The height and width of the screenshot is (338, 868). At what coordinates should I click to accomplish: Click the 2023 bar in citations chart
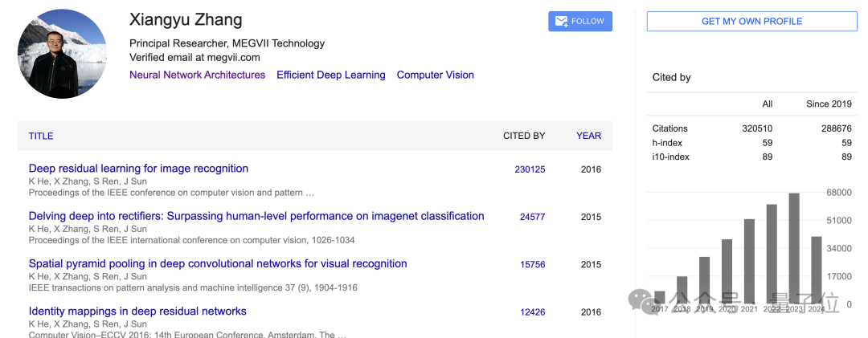click(x=794, y=249)
